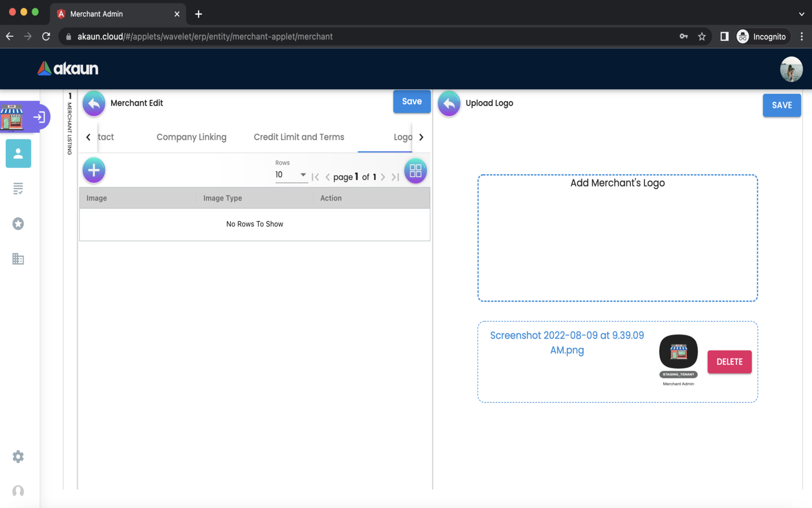
Task: Expand the Rows per page dropdown
Action: pos(291,175)
